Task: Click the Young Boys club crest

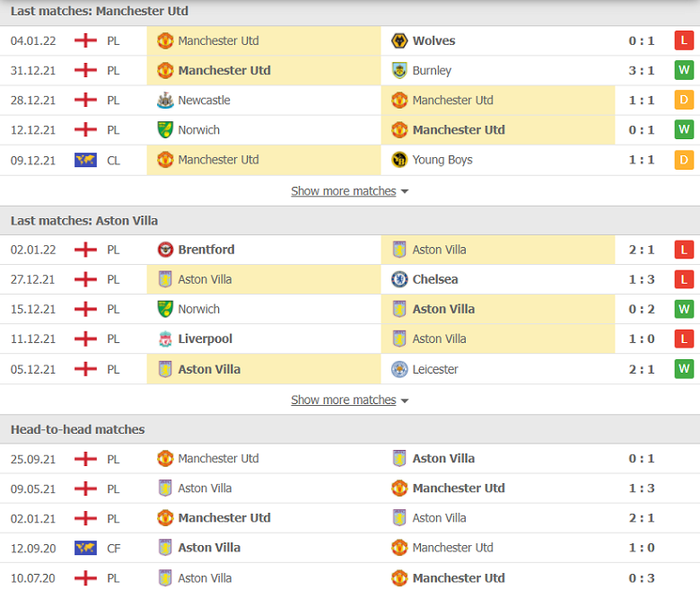Action: [399, 160]
